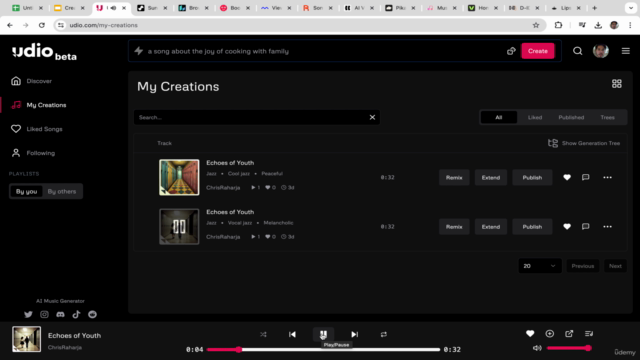The image size is (640, 360).
Task: Open the user profile avatar
Action: (600, 51)
